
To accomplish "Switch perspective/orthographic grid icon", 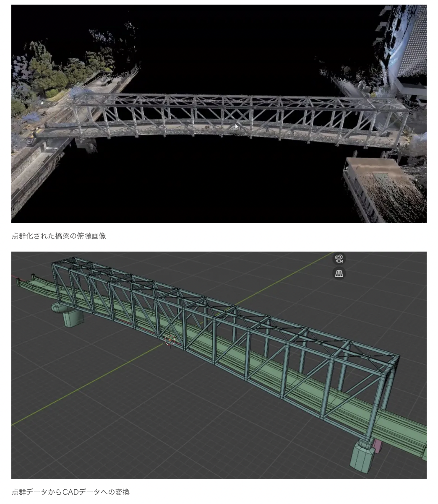I will pyautogui.click(x=339, y=274).
